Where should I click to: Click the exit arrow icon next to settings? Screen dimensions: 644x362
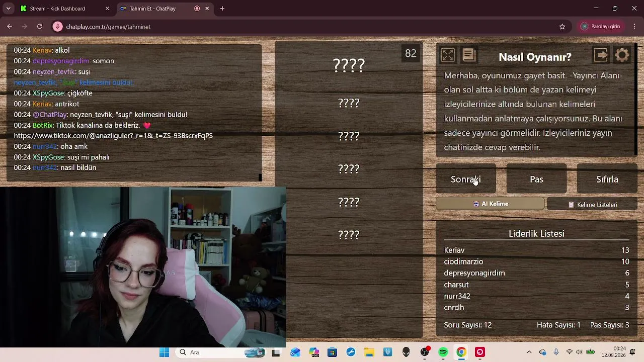601,55
